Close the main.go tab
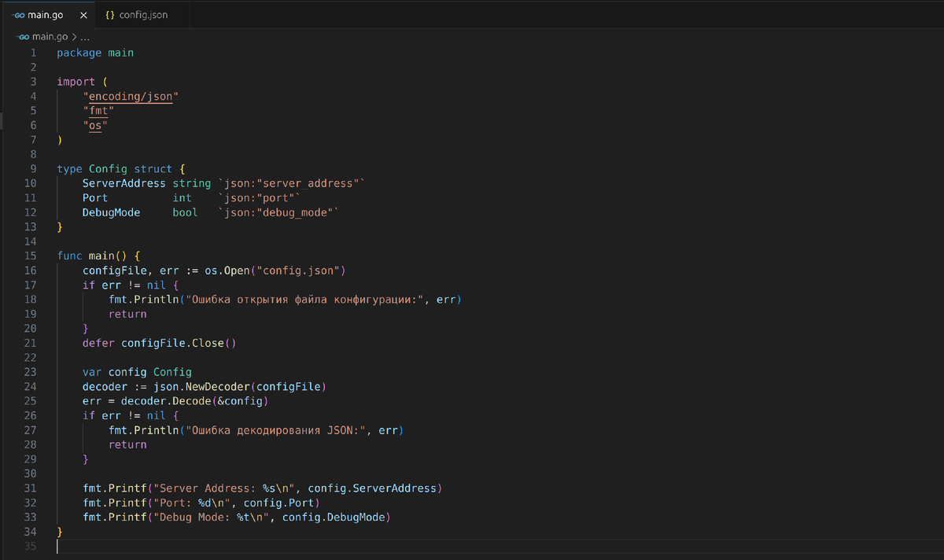This screenshot has height=560, width=944. pyautogui.click(x=83, y=15)
